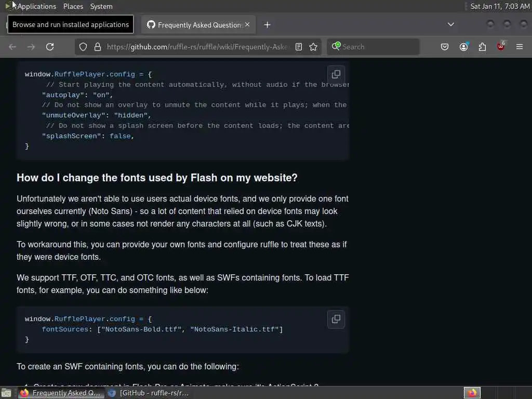Go back to the previous page
Viewport: 532px width, 399px height.
(x=12, y=47)
